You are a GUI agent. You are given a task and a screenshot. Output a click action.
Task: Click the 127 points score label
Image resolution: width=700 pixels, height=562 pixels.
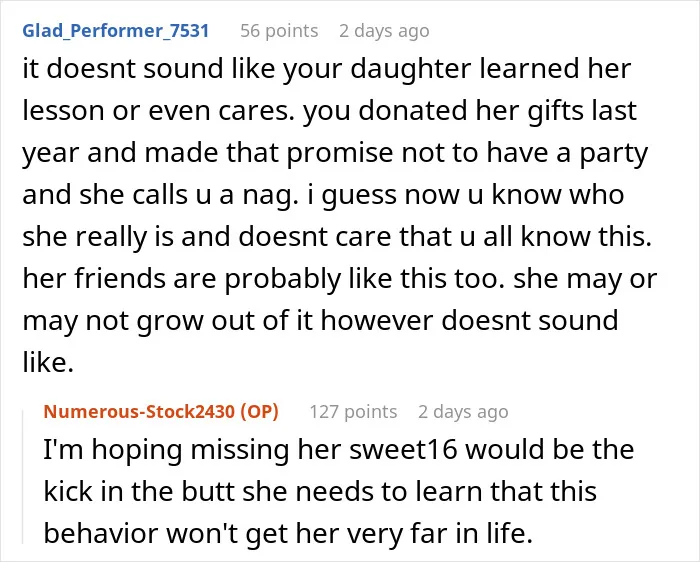pos(353,412)
